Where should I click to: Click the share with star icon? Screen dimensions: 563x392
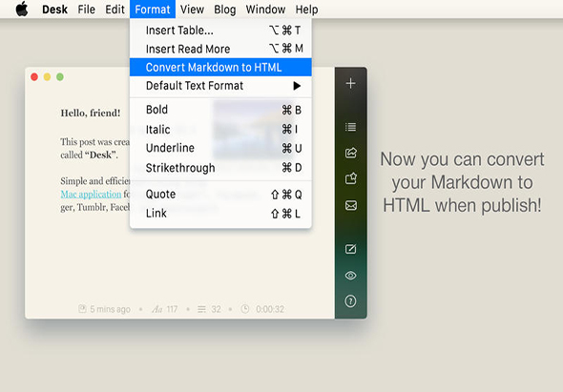[350, 178]
